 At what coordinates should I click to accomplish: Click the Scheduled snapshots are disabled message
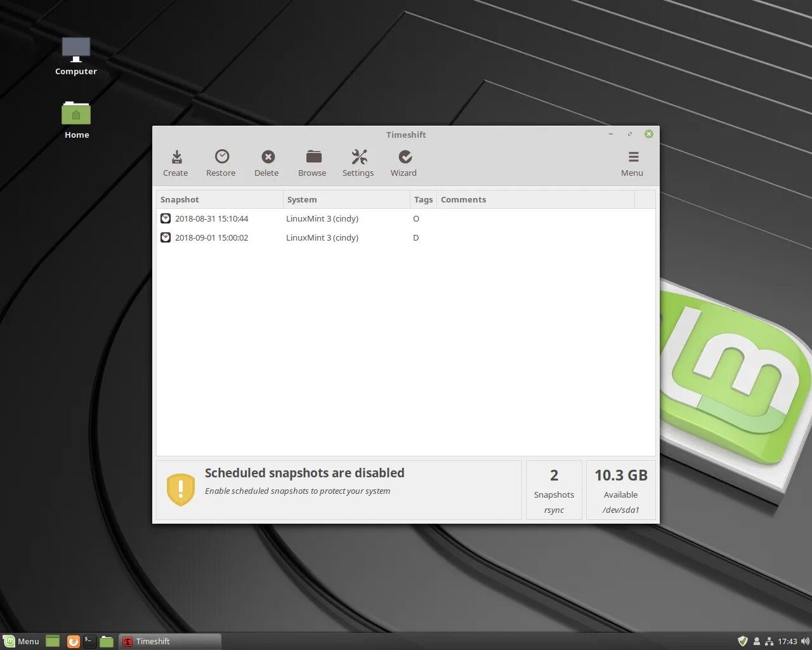click(x=304, y=473)
